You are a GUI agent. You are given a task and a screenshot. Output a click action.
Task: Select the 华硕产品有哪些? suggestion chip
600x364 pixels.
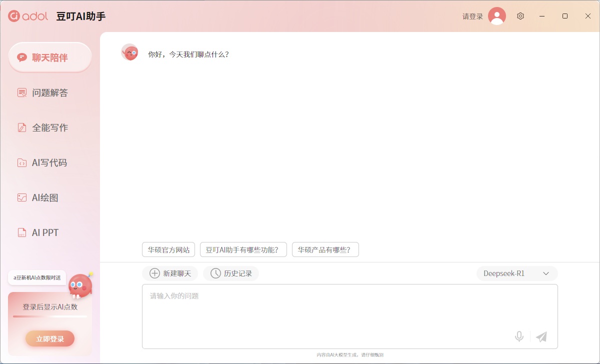point(325,249)
